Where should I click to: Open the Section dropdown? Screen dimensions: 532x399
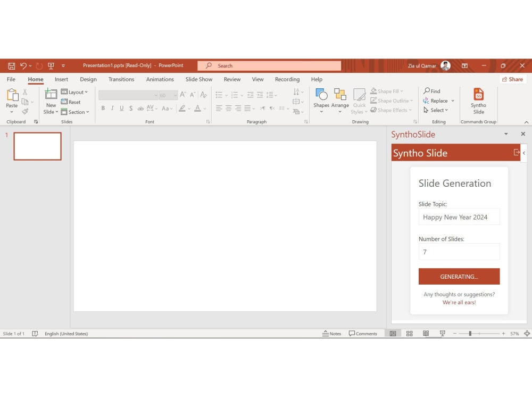(x=76, y=112)
